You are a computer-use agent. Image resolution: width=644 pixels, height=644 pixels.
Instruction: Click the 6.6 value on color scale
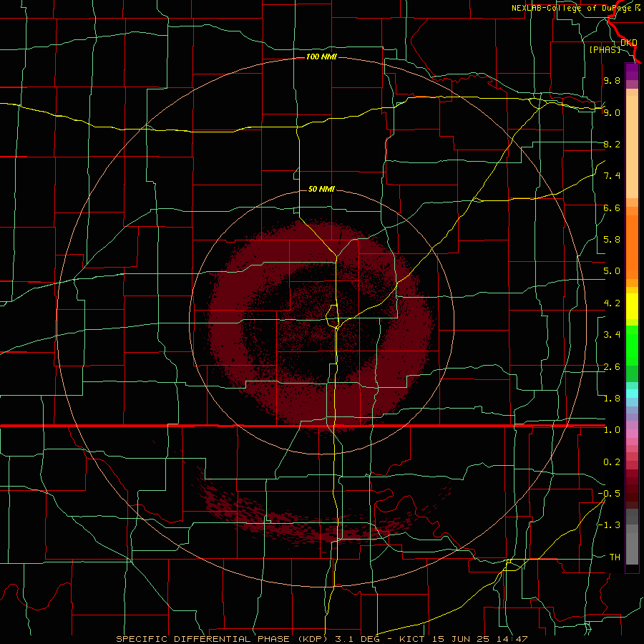coord(612,208)
